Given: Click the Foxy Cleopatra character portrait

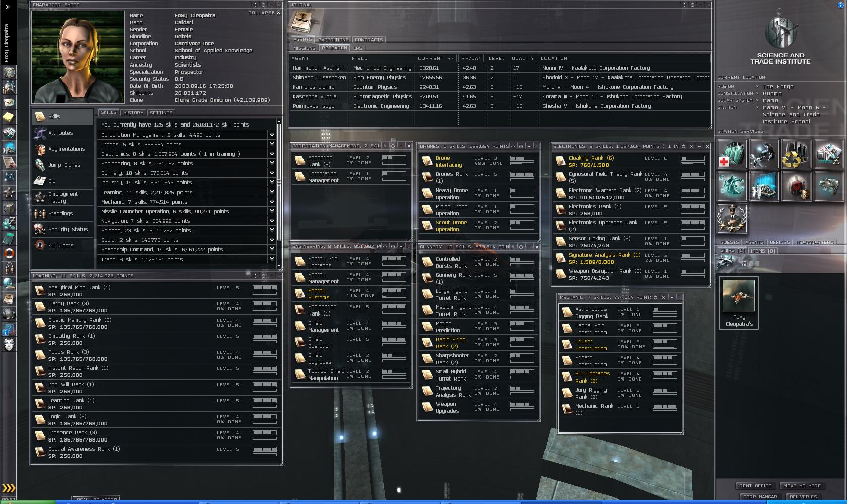Looking at the screenshot, I should (x=78, y=57).
